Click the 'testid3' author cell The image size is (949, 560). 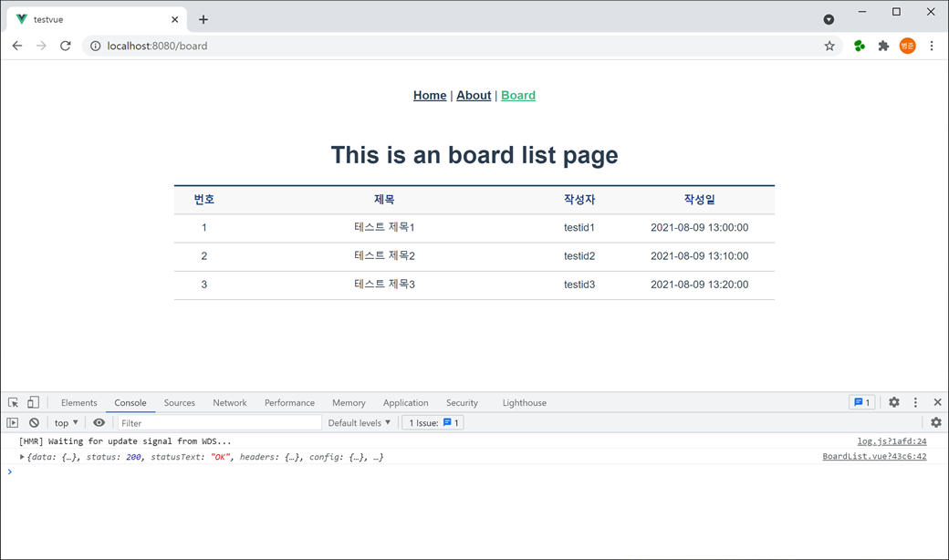pyautogui.click(x=579, y=285)
